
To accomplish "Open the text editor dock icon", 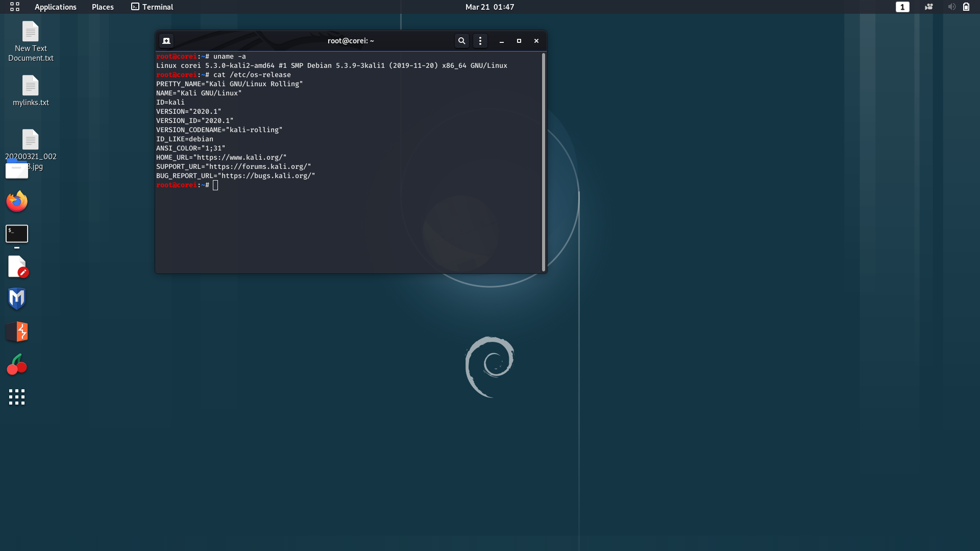I will 17,266.
